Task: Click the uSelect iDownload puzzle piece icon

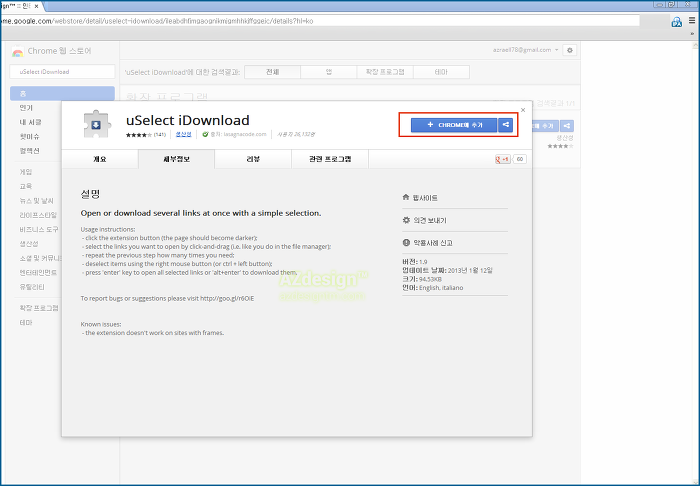Action: pyautogui.click(x=96, y=124)
